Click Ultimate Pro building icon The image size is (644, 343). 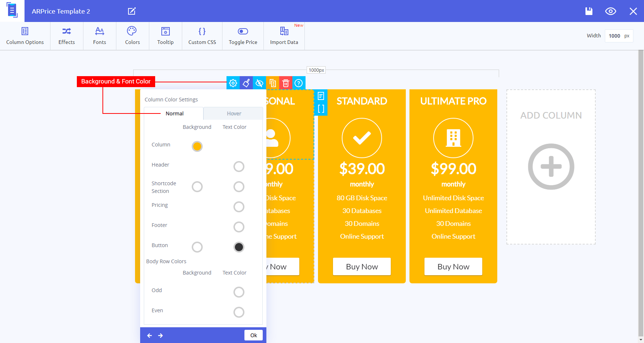pyautogui.click(x=453, y=138)
